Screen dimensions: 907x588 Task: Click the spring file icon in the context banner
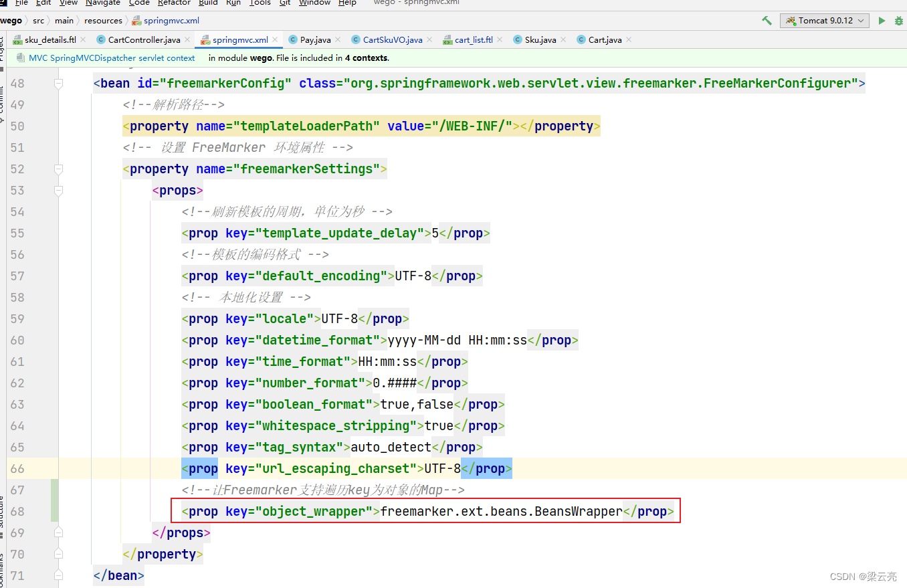click(x=20, y=58)
